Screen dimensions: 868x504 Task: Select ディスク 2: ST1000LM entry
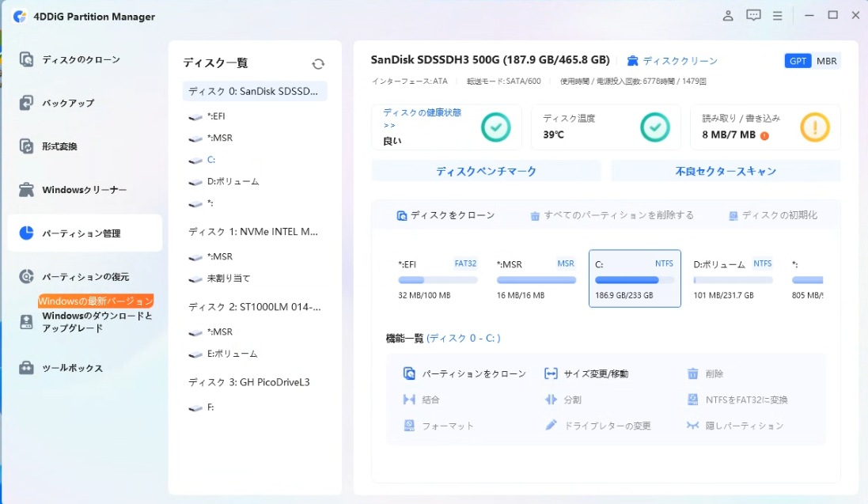coord(255,307)
